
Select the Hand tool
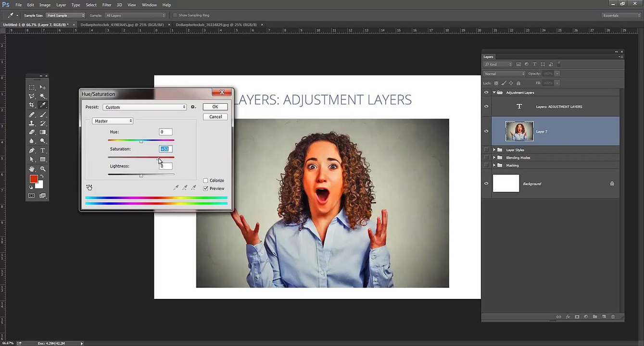(x=32, y=169)
